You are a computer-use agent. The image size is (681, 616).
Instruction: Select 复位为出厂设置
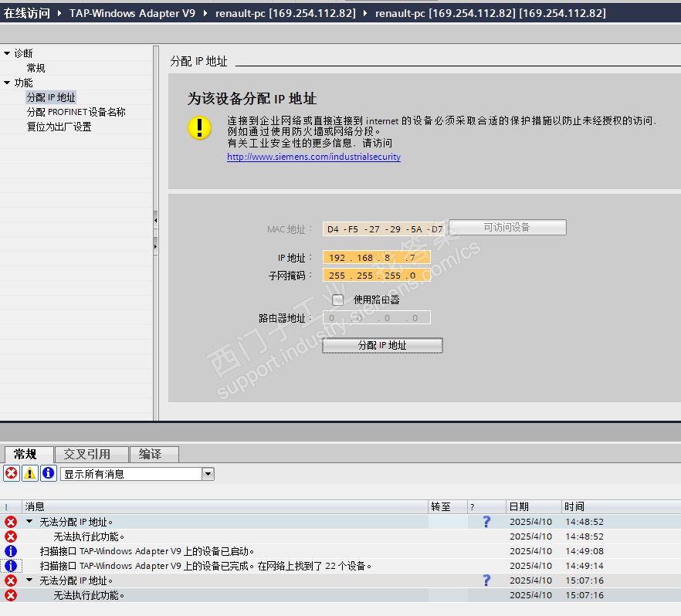click(x=59, y=127)
